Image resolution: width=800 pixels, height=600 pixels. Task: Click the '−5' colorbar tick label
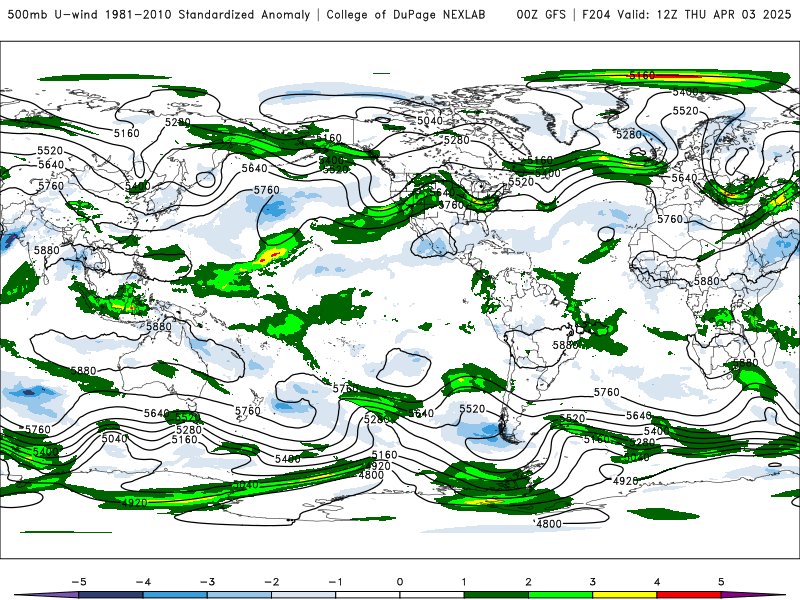(79, 582)
